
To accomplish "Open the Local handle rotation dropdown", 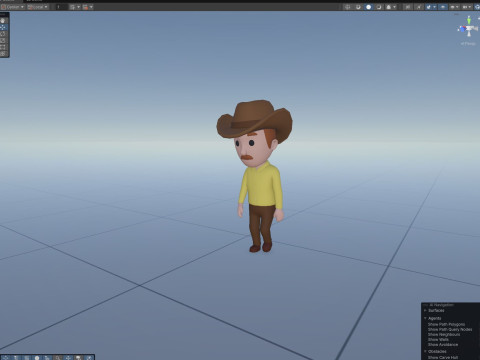I will point(38,7).
